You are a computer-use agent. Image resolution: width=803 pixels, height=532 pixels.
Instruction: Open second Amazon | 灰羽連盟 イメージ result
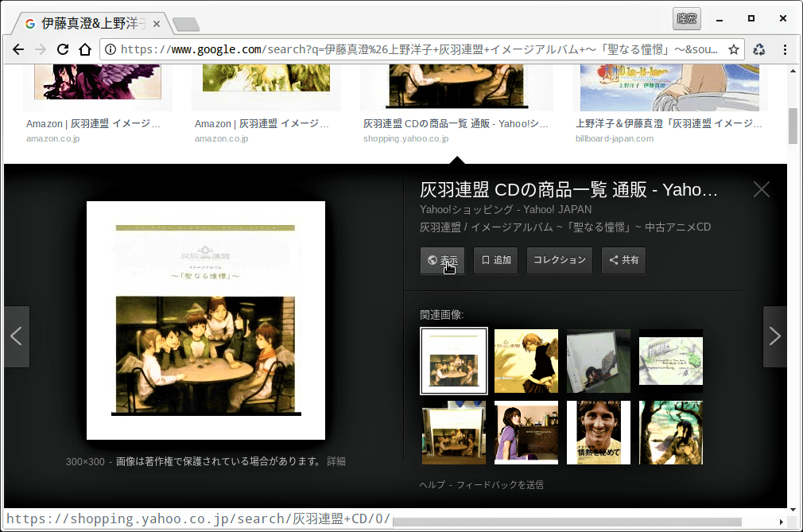click(x=262, y=123)
